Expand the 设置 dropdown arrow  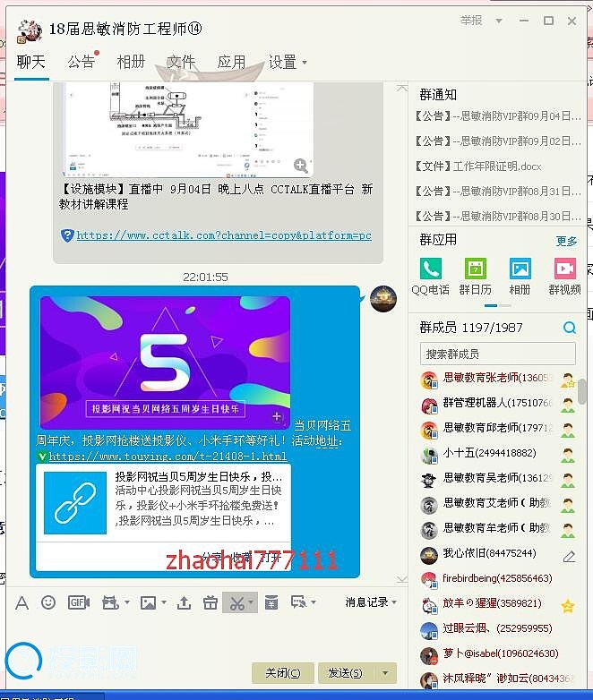(x=305, y=63)
